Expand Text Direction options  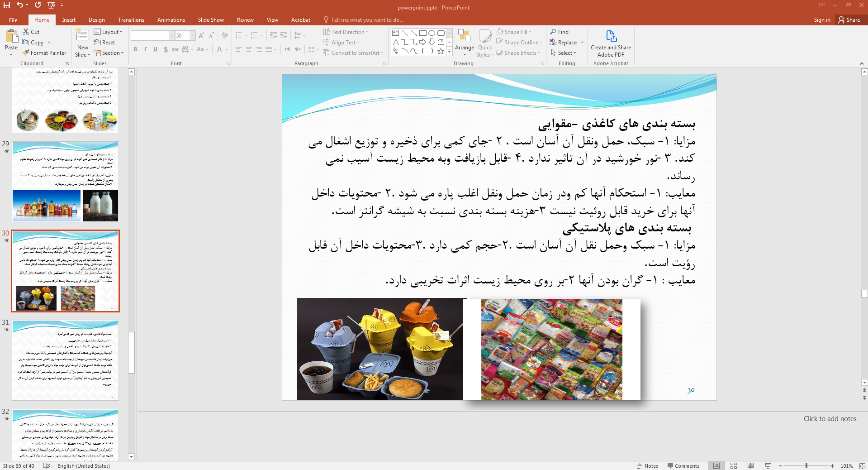tap(346, 32)
